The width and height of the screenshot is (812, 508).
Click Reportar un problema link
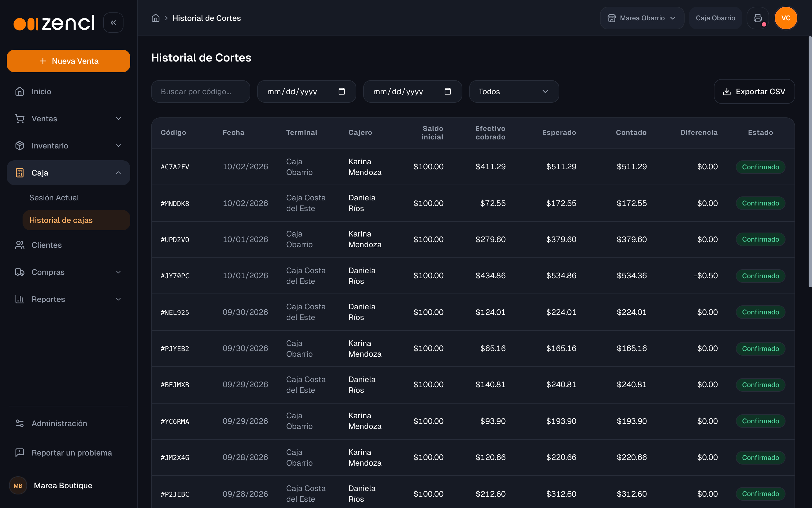pyautogui.click(x=69, y=453)
